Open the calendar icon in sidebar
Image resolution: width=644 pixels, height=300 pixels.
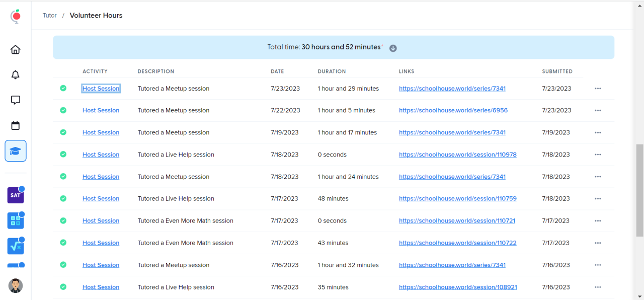(x=16, y=125)
